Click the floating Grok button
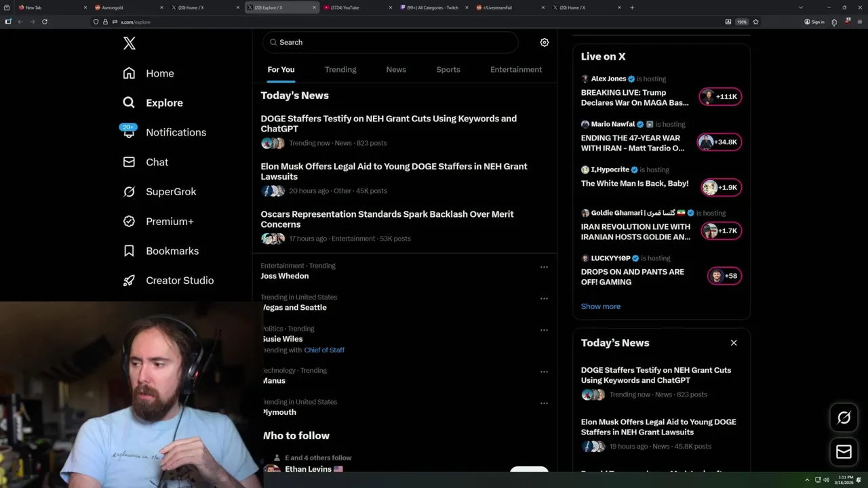Screen dimensions: 868x488 click(844, 418)
